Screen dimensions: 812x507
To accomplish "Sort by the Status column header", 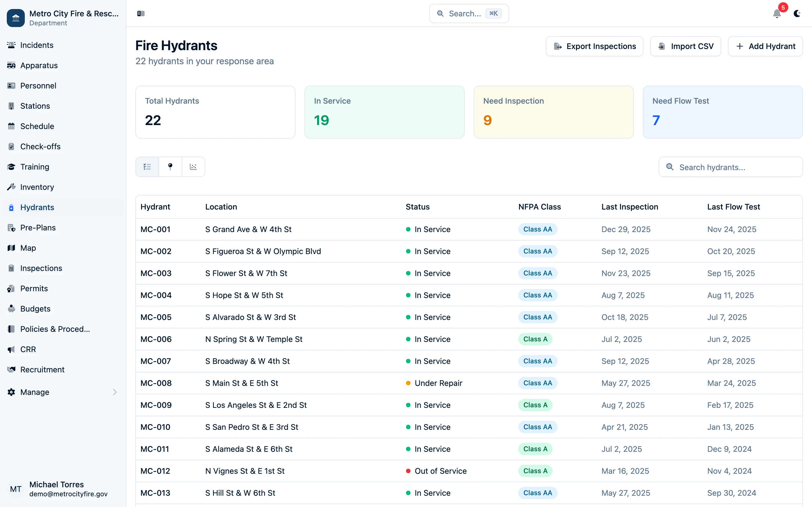I will [417, 207].
